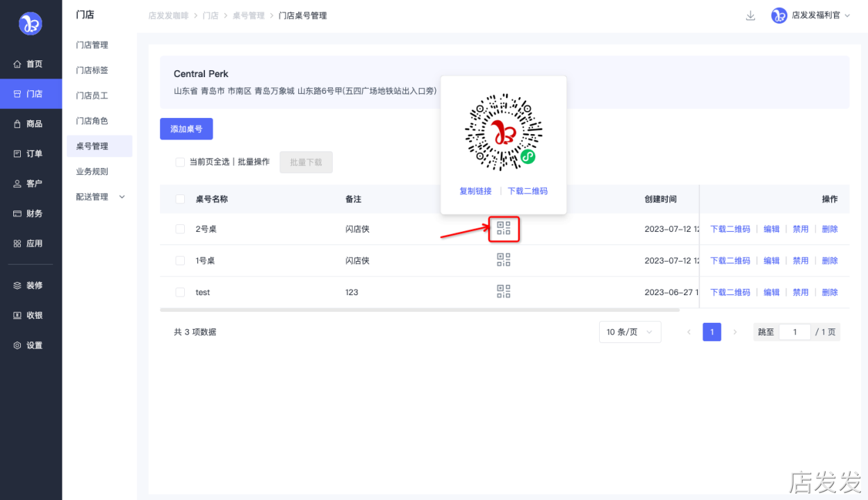This screenshot has width=868, height=500.
Task: Open the QR code icon for test row
Action: (x=504, y=292)
